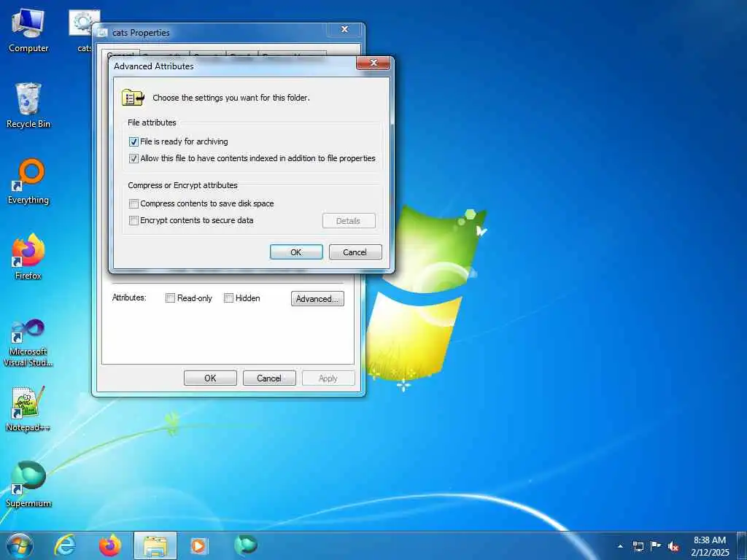Launch Firefox from the desktop shortcut
This screenshot has width=747, height=560.
[x=28, y=257]
